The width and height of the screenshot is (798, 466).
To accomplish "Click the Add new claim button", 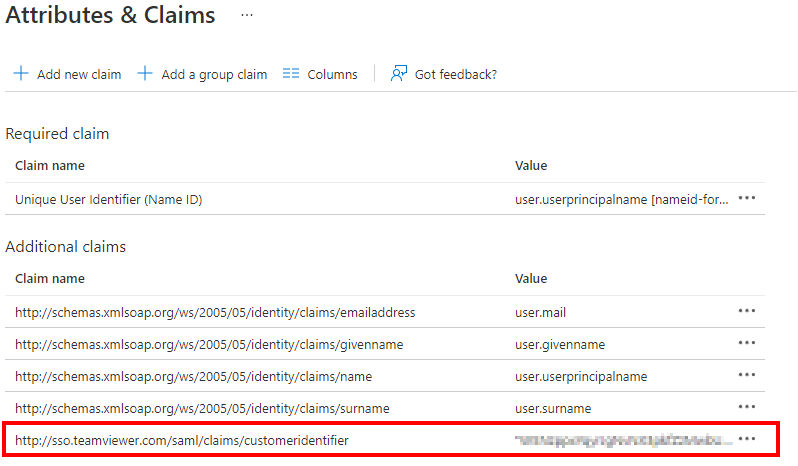I will [x=67, y=74].
